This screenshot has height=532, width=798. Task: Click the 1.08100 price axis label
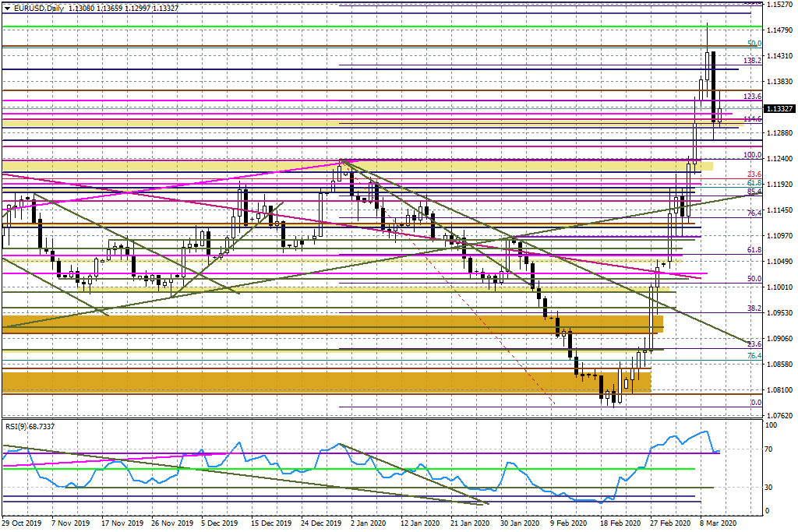coord(779,389)
